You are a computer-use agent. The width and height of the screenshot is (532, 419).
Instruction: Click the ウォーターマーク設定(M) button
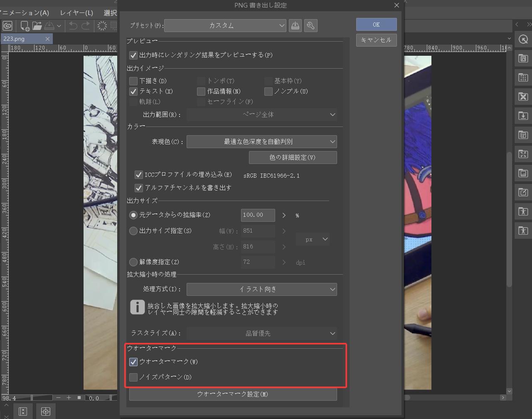click(x=233, y=394)
